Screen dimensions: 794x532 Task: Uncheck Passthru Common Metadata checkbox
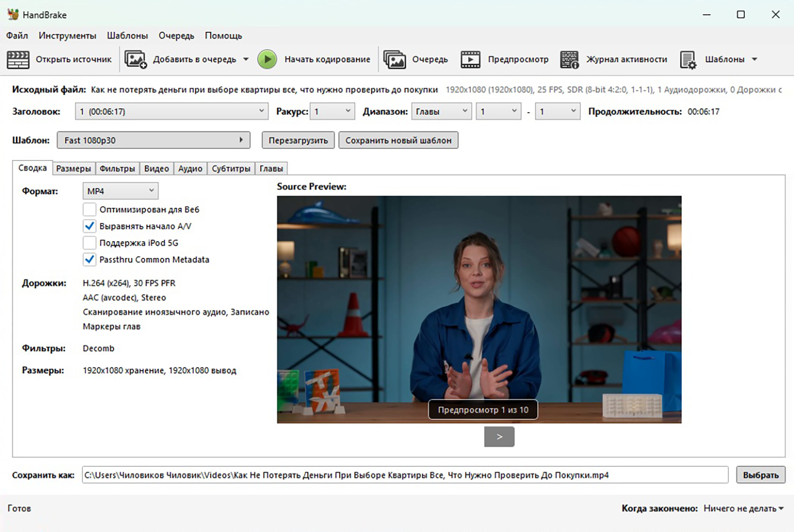89,259
